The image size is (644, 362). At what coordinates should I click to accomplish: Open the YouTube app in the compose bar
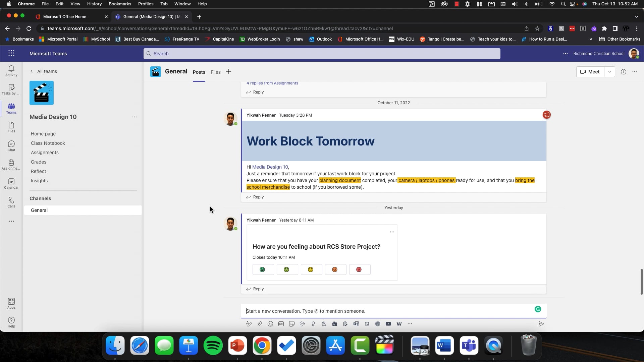tap(388, 324)
